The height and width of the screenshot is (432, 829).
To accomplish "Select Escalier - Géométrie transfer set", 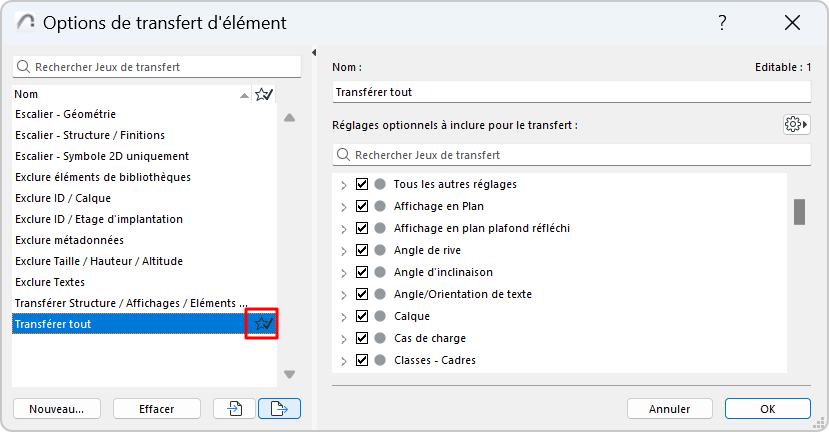I will [x=66, y=114].
